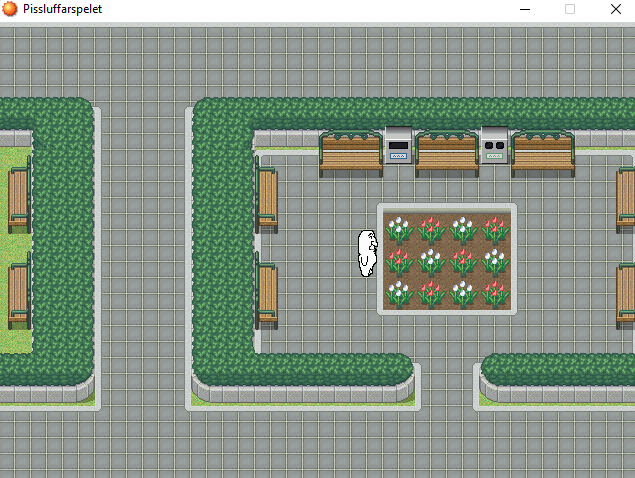Click the orange sun app icon in title bar
This screenshot has height=478, width=635.
pyautogui.click(x=10, y=9)
